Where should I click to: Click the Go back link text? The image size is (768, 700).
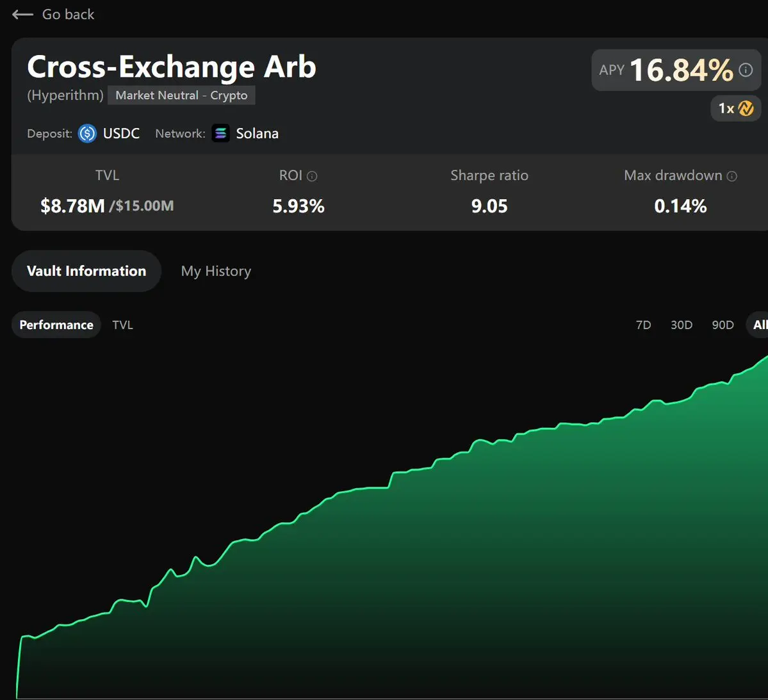coord(68,15)
